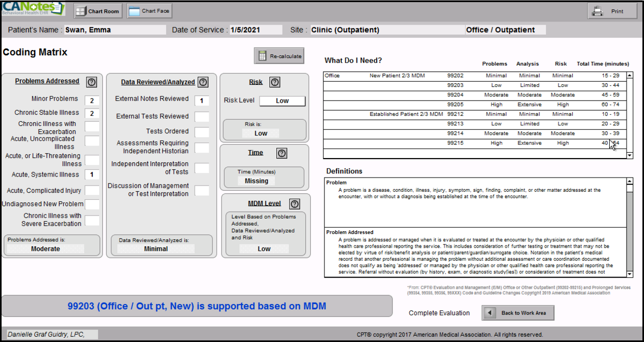Viewport: 644px width, 342px height.
Task: Print the coding matrix
Action: click(x=612, y=11)
